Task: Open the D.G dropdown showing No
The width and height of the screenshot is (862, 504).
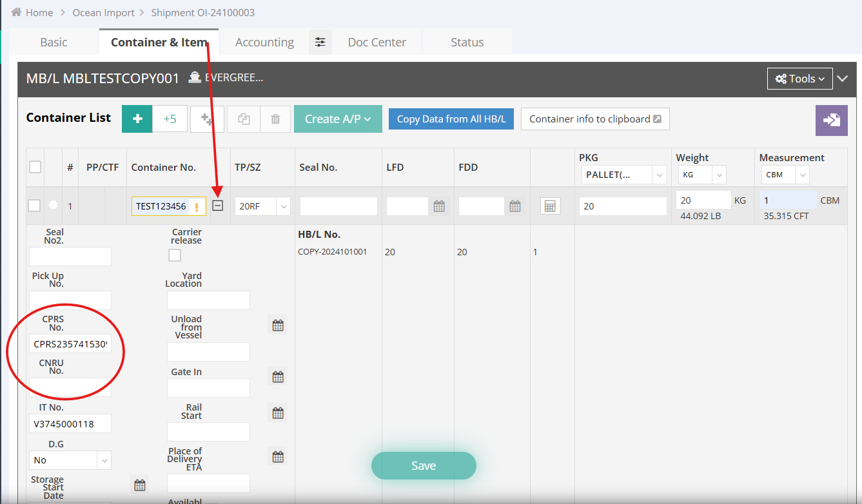Action: [x=70, y=460]
